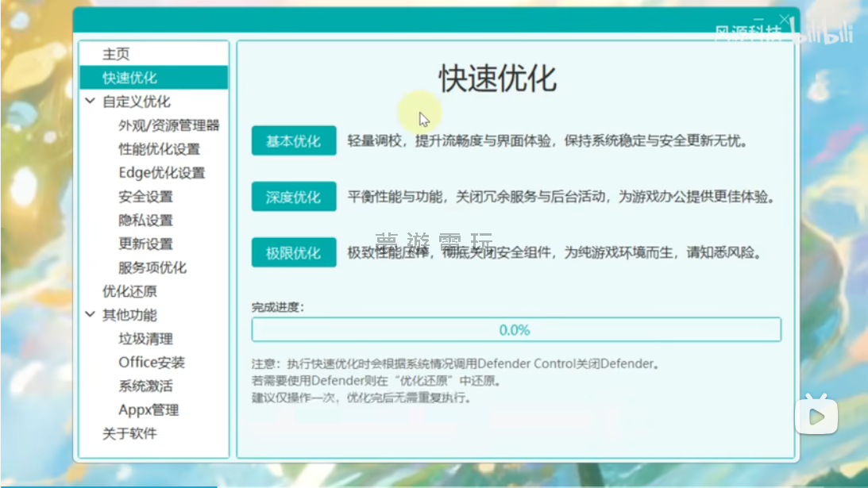Select 快速优化 in the sidebar

coord(130,78)
